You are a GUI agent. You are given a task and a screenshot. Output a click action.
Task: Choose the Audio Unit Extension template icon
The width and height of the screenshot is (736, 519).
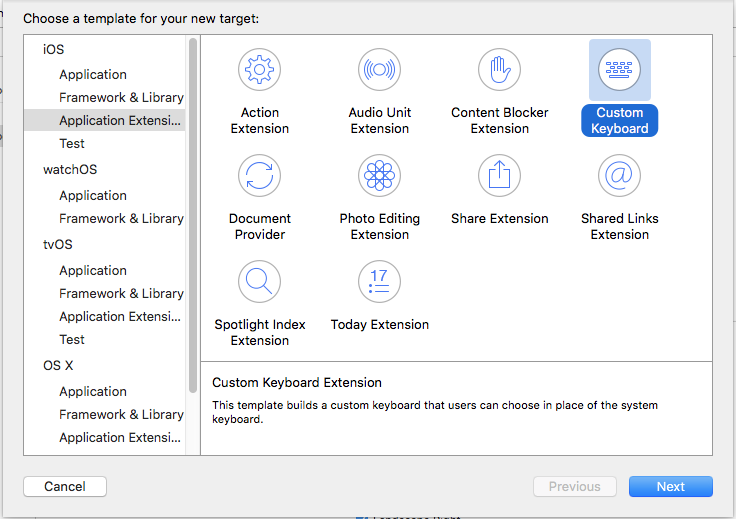coord(380,70)
